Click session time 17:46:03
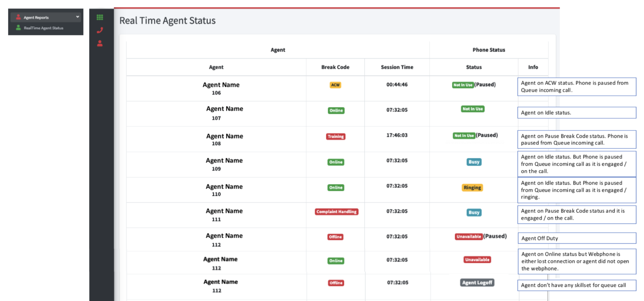 coord(397,135)
